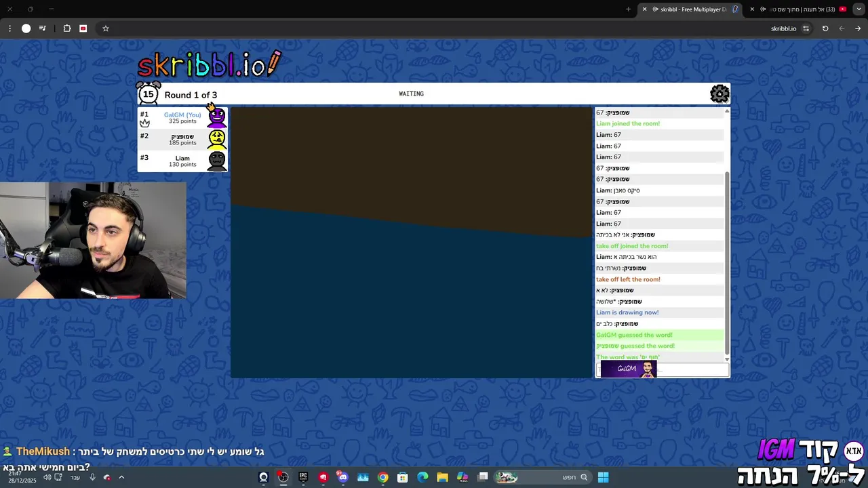Open Discord from taskbar

[x=343, y=477]
